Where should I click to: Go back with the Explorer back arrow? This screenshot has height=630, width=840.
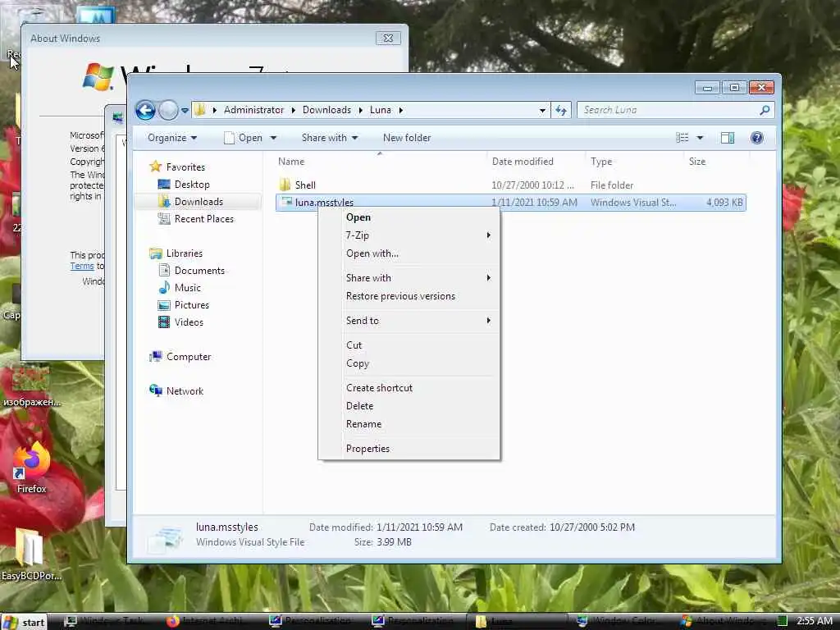(145, 111)
